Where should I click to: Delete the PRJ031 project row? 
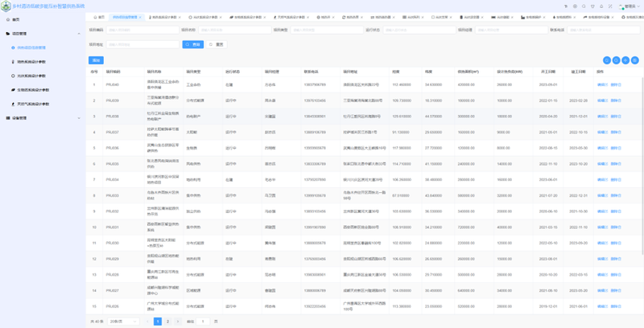tap(616, 228)
